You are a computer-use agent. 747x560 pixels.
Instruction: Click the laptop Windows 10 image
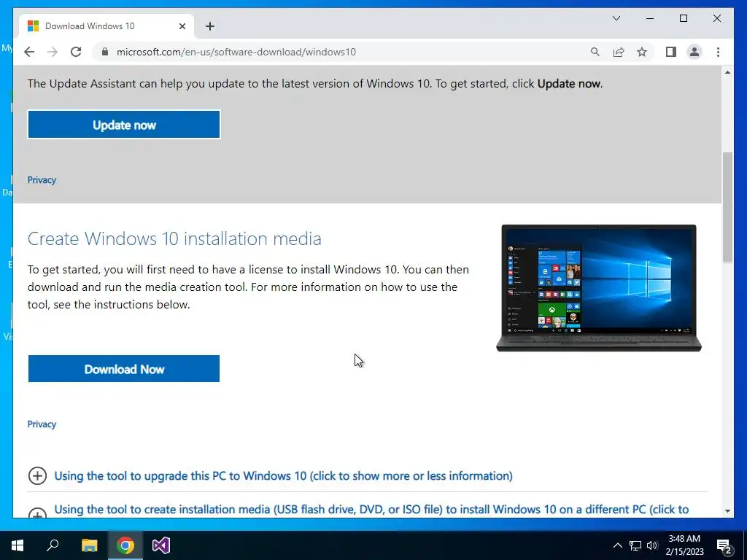tap(599, 288)
